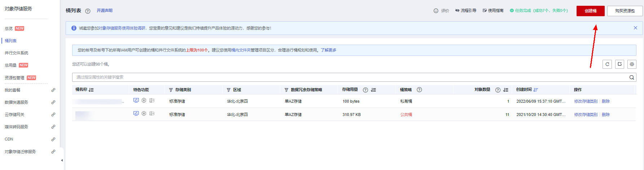Filter by 存储类别 funnel icon
This screenshot has width=644, height=170.
click(171, 90)
